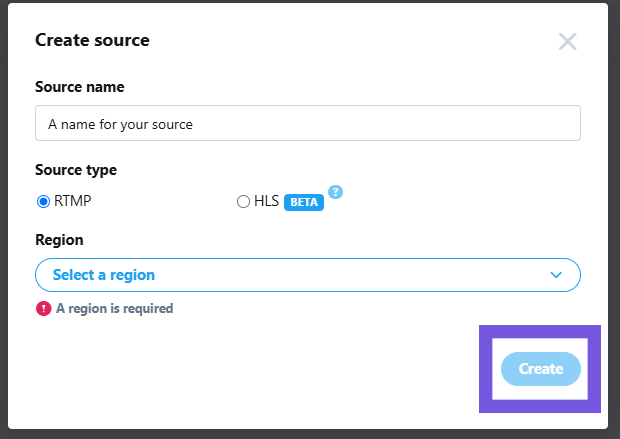The width and height of the screenshot is (620, 439).
Task: Click the BETA badge next to HLS
Action: click(304, 202)
